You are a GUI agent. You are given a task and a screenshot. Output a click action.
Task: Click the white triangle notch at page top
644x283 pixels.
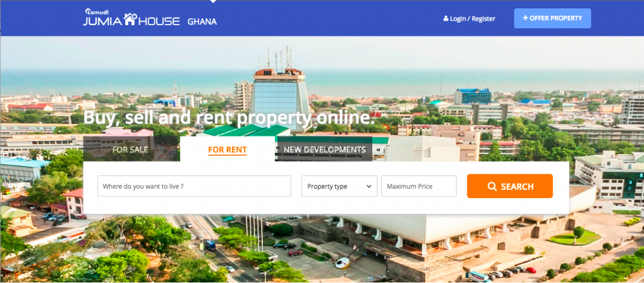[213, 1]
